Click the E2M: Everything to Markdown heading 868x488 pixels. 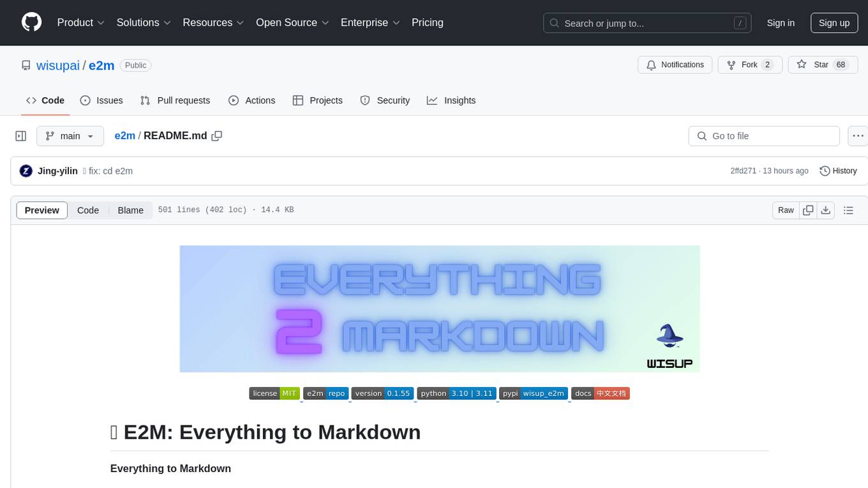coord(266,432)
